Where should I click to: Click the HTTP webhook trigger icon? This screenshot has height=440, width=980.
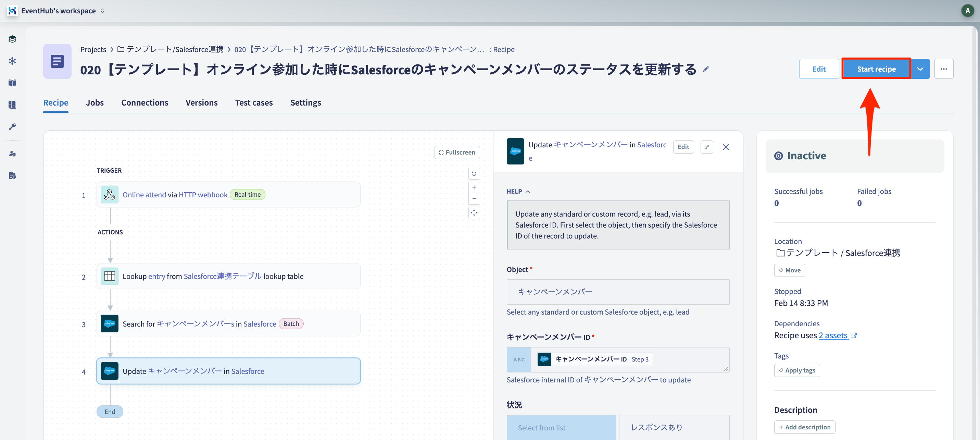(110, 195)
